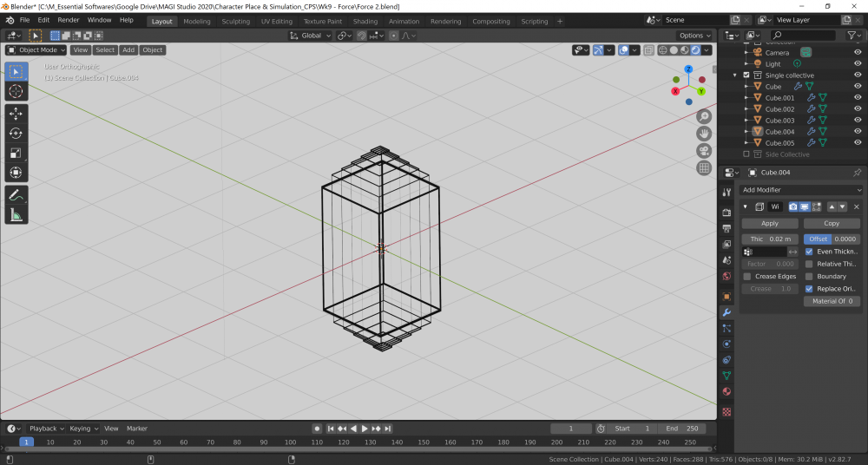868x465 pixels.
Task: Open Modifier properties wrench tab
Action: pyautogui.click(x=727, y=311)
